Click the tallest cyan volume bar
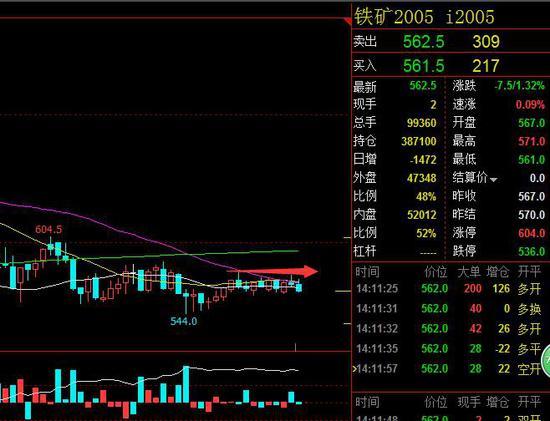550x421 pixels. 186,385
